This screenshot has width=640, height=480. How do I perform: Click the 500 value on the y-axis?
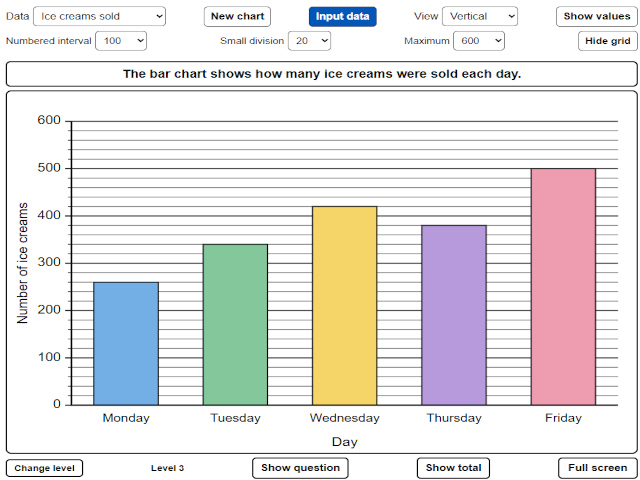click(x=49, y=168)
